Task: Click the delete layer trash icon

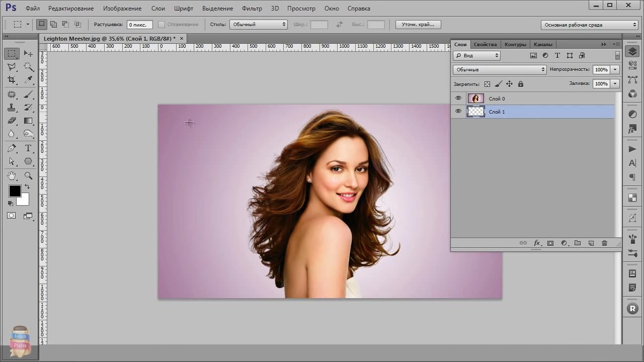Action: coord(604,243)
